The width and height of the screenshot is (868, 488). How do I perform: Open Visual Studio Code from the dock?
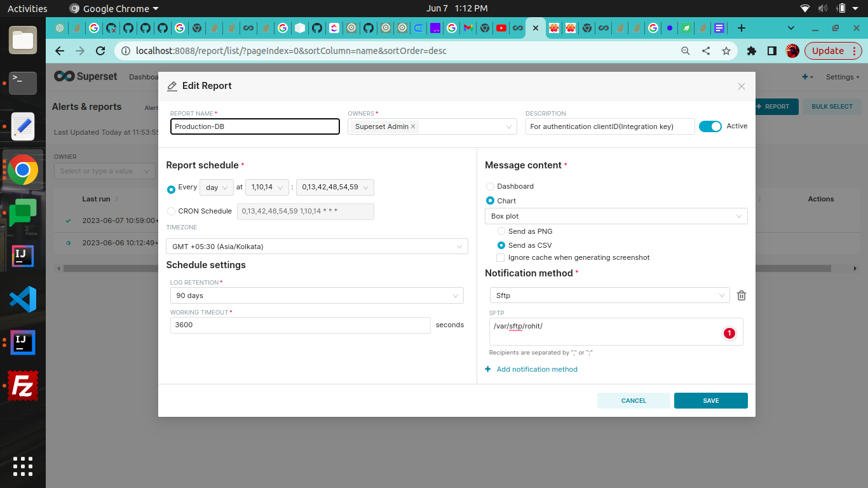pos(22,299)
